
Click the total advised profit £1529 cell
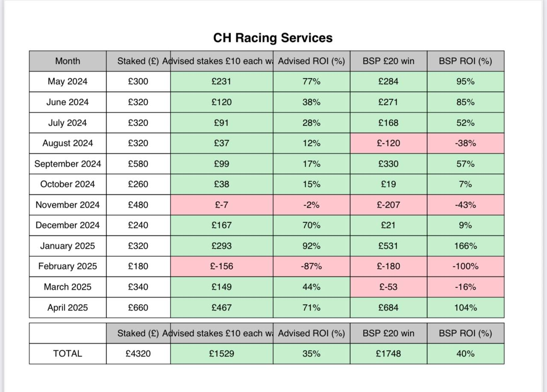[x=221, y=354]
